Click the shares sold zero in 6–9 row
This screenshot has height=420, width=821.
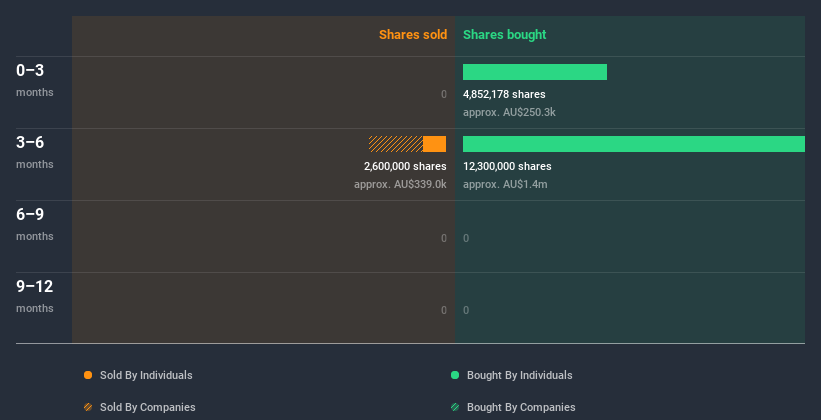(x=444, y=238)
